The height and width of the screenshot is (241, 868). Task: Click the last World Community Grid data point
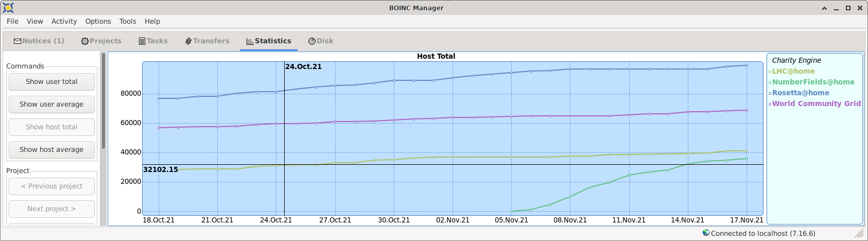click(x=747, y=110)
